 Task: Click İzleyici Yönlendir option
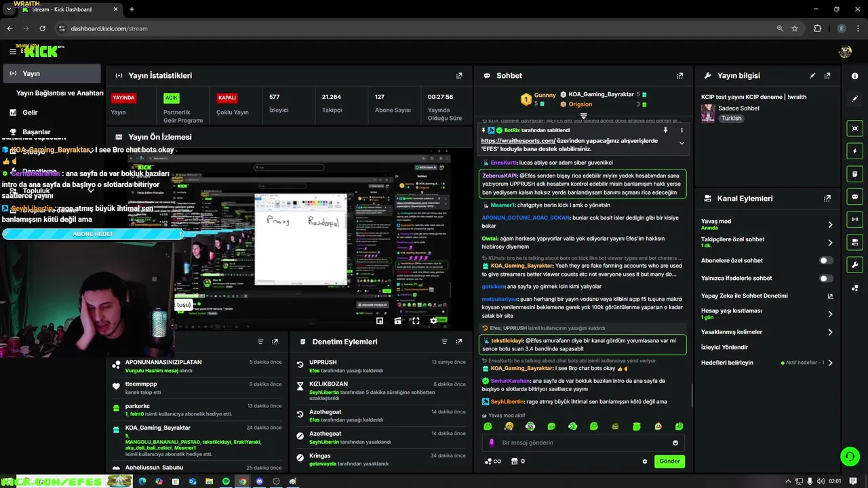[x=725, y=347]
